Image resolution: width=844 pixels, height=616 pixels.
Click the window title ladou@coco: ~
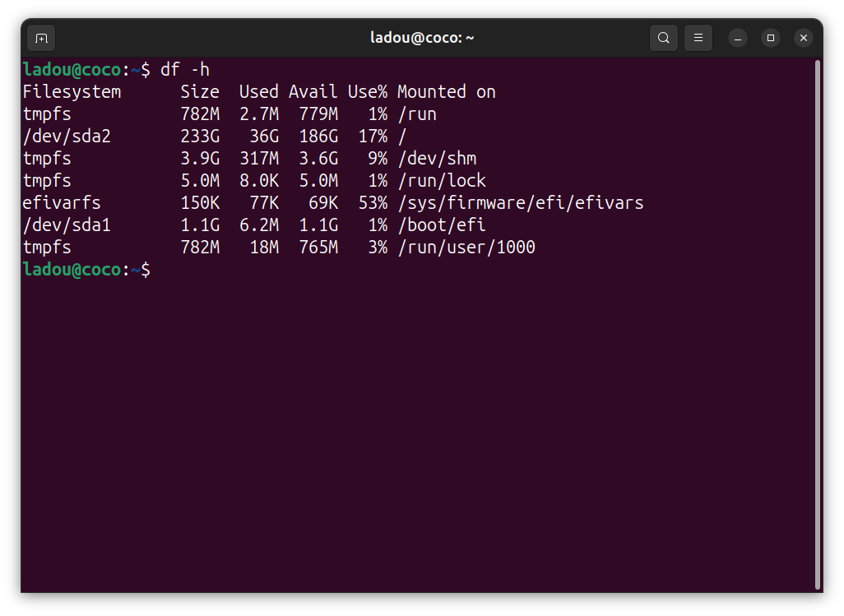(x=422, y=38)
